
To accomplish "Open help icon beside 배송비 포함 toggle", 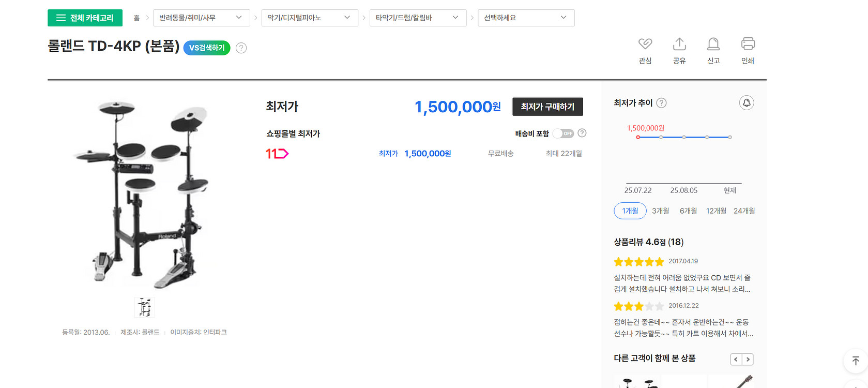I will [582, 133].
